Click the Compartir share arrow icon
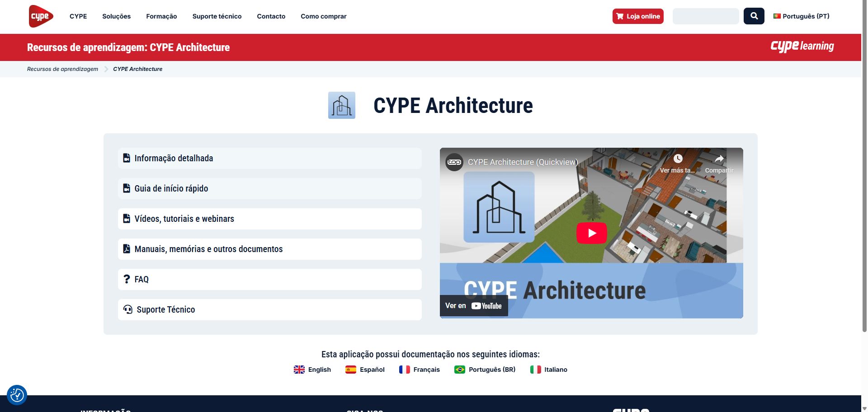The image size is (868, 412). 719,159
